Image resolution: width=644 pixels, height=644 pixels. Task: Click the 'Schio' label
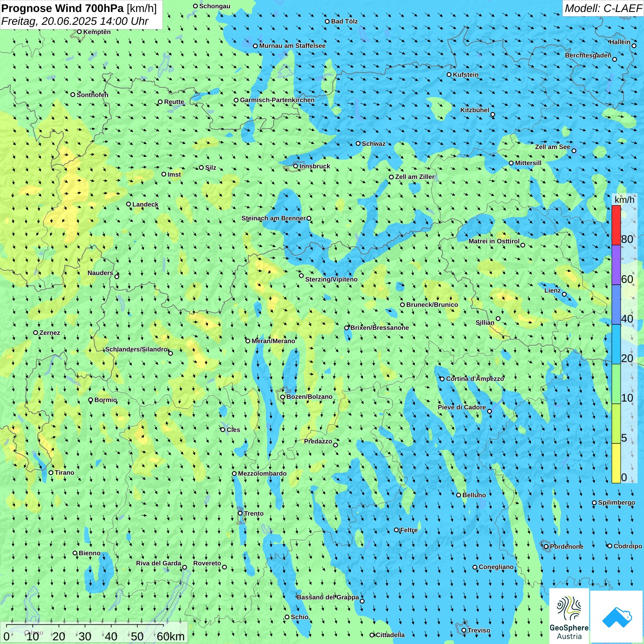coord(300,617)
